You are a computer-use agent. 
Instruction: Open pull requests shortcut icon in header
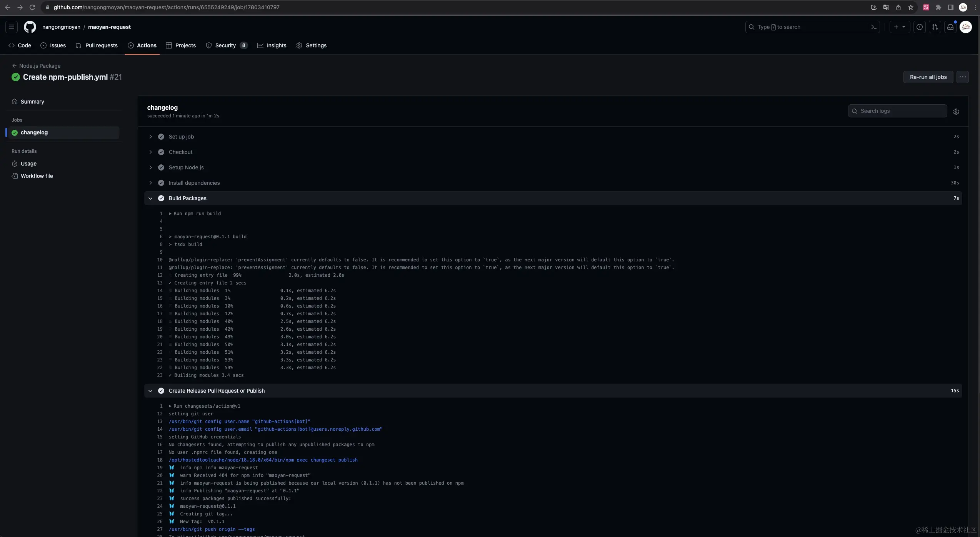click(x=935, y=27)
